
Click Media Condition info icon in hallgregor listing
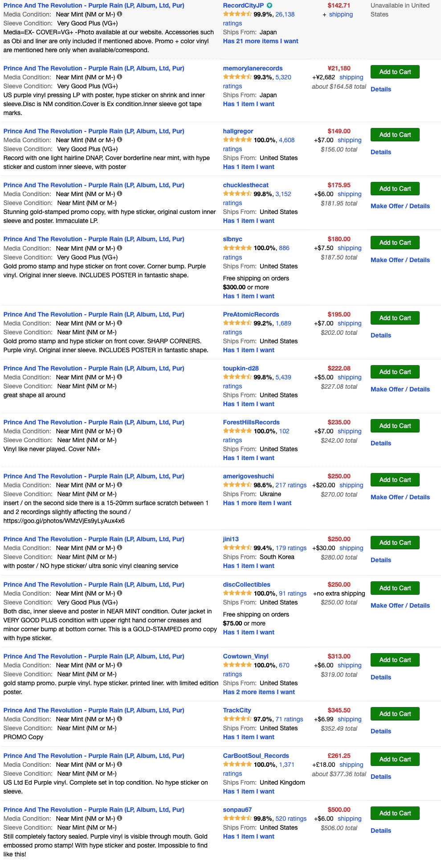pos(119,140)
